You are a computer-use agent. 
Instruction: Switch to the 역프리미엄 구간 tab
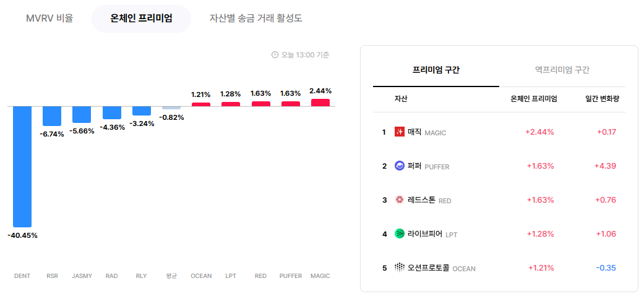(x=562, y=70)
